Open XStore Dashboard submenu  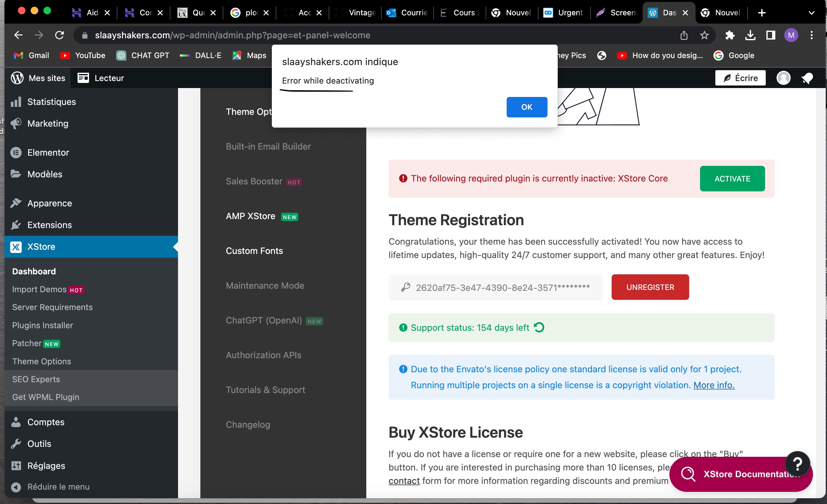(34, 271)
